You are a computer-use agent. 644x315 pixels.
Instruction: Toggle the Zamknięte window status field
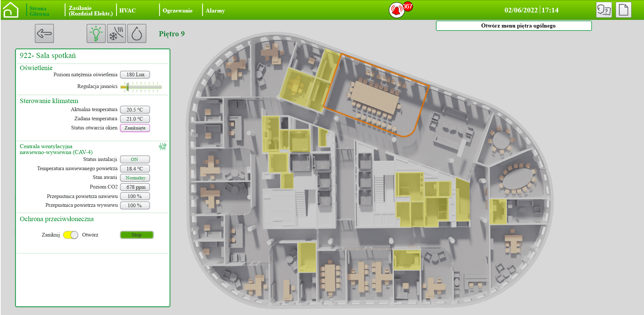(x=135, y=128)
